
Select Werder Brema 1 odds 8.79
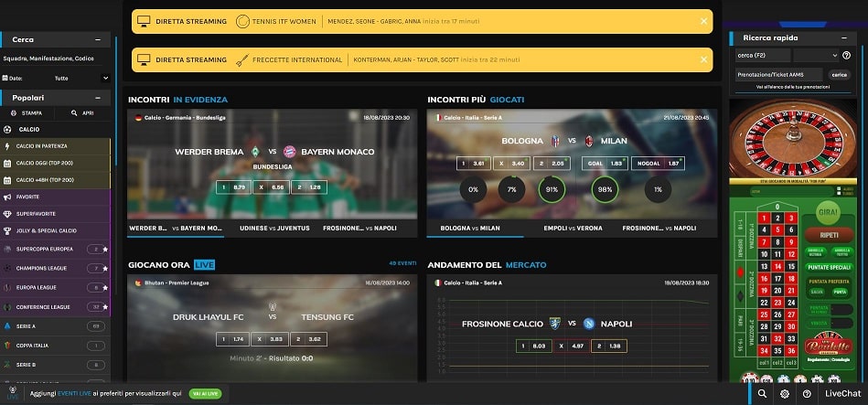click(x=233, y=187)
